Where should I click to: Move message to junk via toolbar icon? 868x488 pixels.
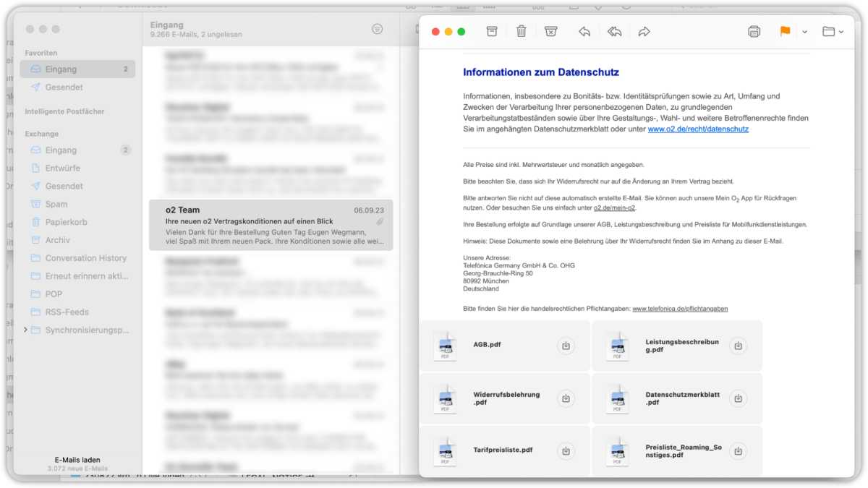[x=550, y=31]
